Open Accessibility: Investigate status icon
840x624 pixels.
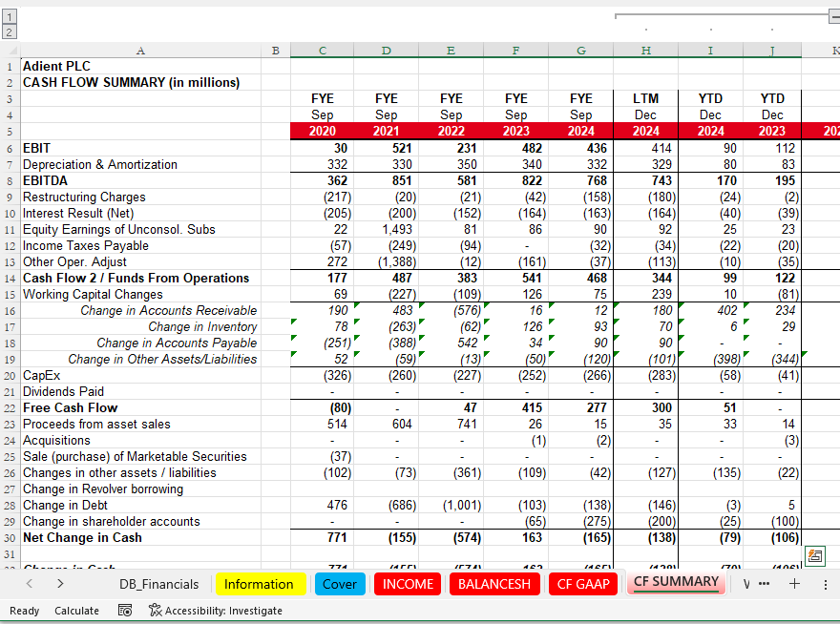[216, 610]
